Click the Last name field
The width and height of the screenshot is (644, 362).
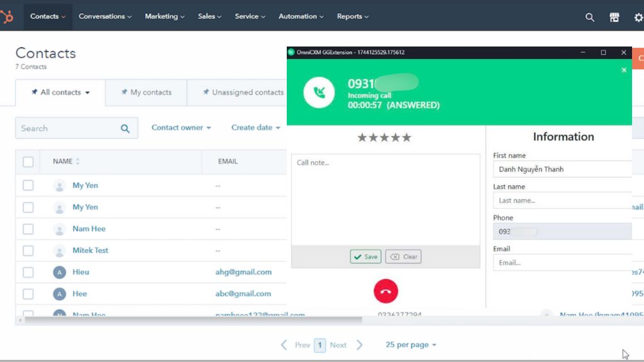562,200
